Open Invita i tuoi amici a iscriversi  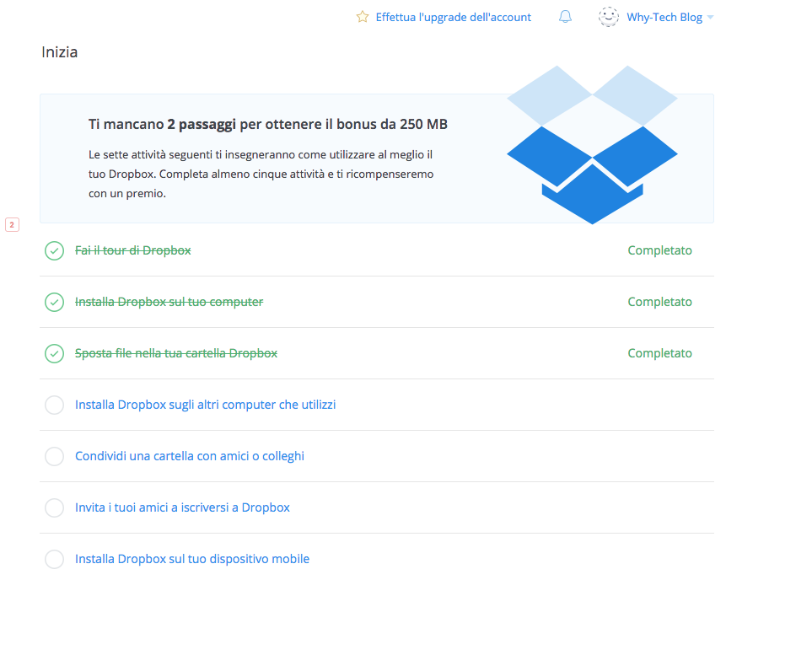point(182,507)
